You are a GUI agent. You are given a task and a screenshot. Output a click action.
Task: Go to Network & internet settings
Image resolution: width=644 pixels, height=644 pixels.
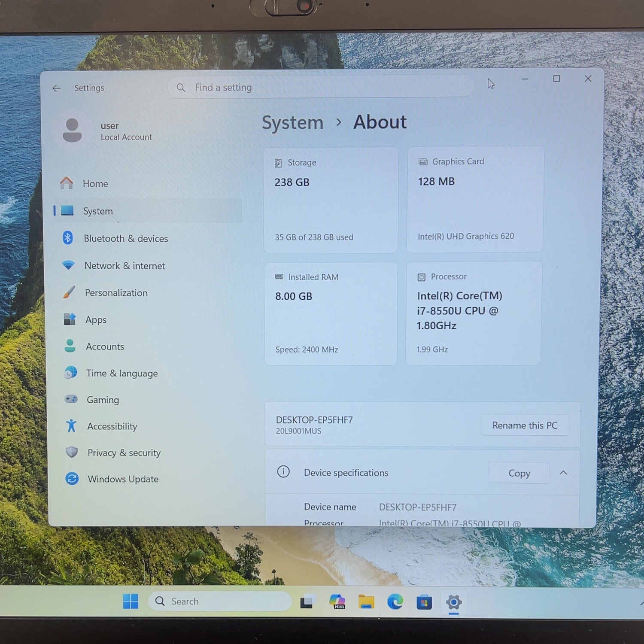point(147,266)
